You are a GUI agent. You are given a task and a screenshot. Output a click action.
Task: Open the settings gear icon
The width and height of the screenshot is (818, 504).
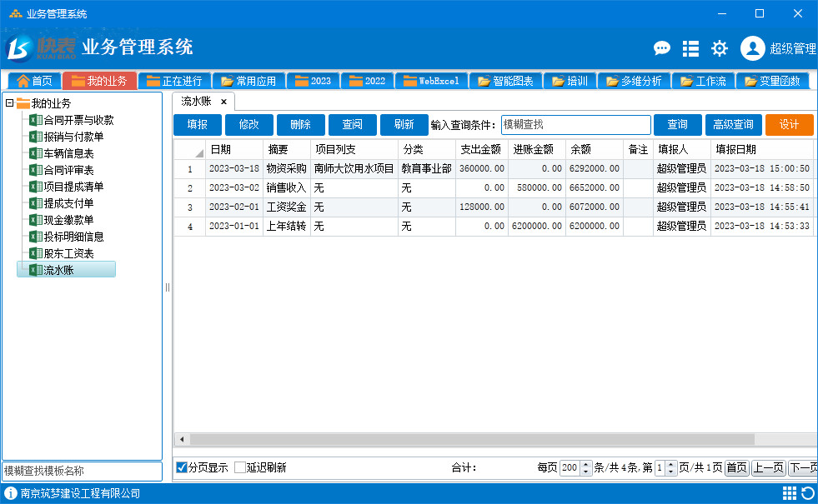click(720, 48)
